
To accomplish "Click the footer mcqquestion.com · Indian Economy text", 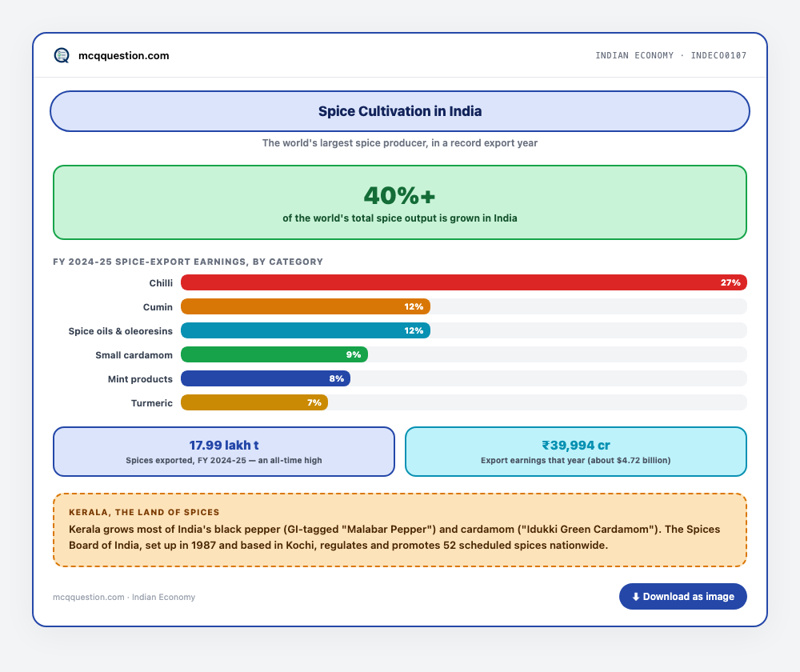I will tap(124, 597).
